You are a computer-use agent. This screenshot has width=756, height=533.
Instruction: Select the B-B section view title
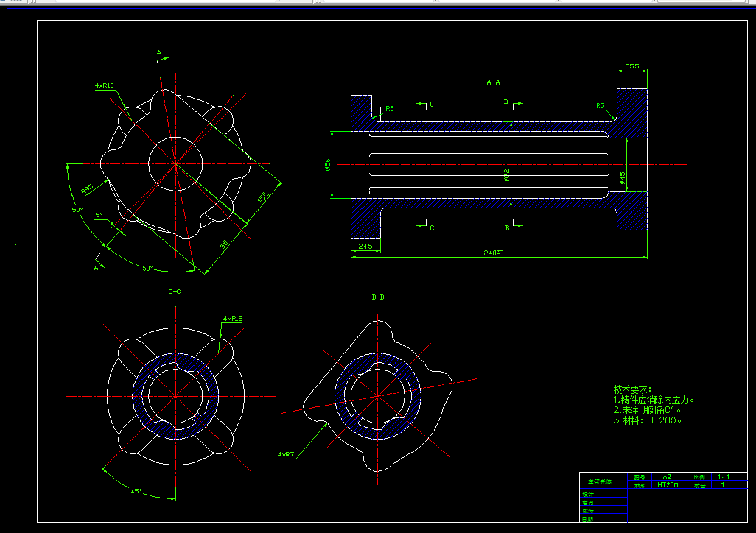(x=378, y=297)
